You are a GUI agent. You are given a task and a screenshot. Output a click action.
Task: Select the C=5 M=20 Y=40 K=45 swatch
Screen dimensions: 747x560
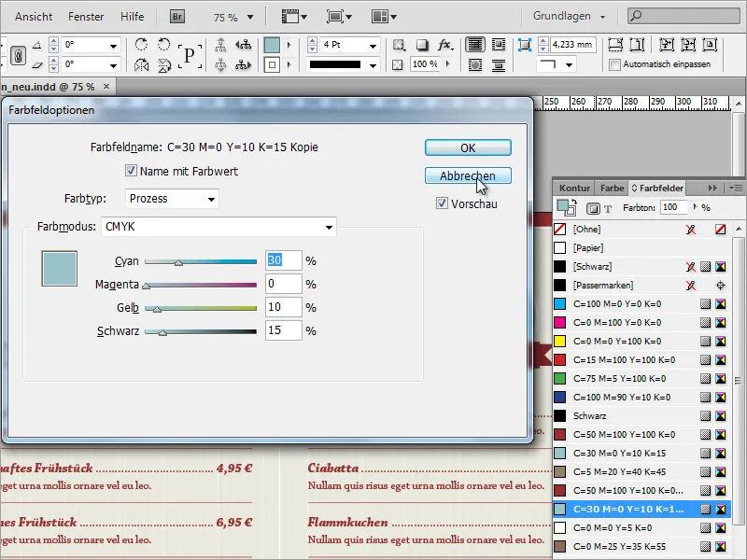[x=641, y=472]
